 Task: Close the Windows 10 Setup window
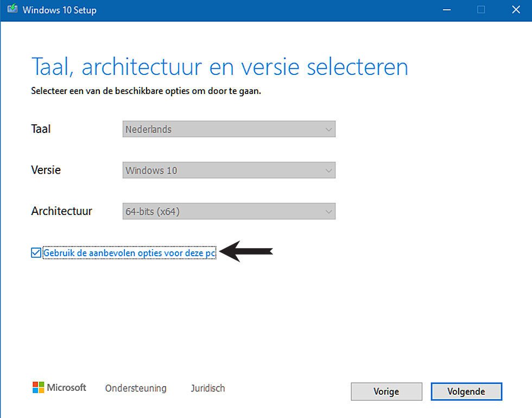[x=516, y=10]
